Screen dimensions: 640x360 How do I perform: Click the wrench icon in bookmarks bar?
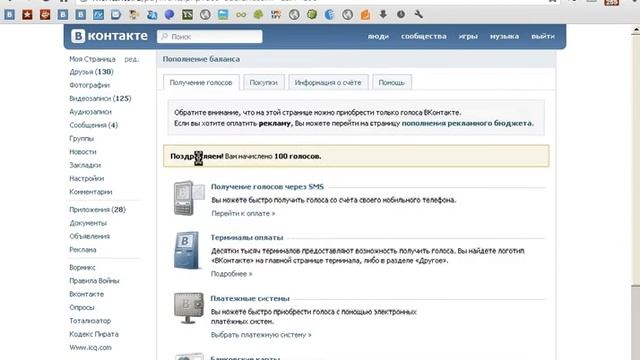(419, 15)
